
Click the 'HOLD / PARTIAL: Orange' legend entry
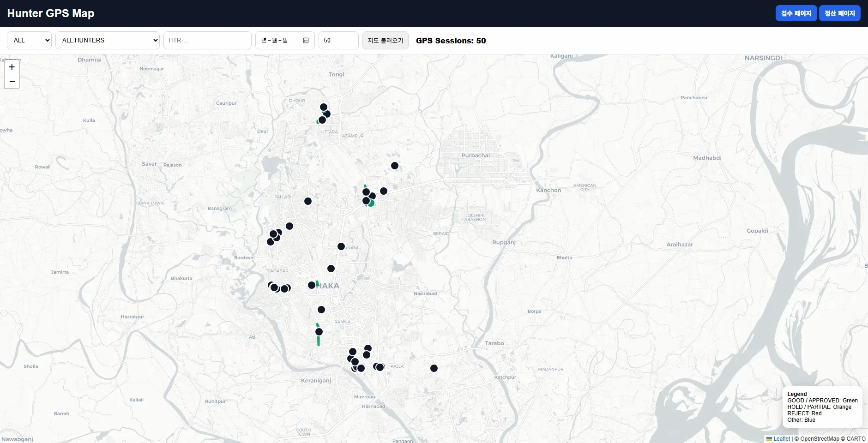click(820, 407)
